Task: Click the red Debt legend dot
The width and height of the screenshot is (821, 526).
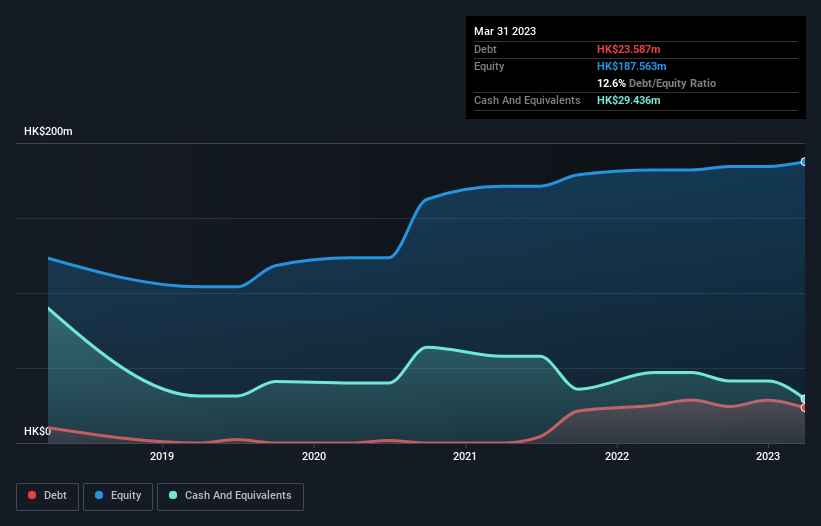Action: pyautogui.click(x=32, y=495)
